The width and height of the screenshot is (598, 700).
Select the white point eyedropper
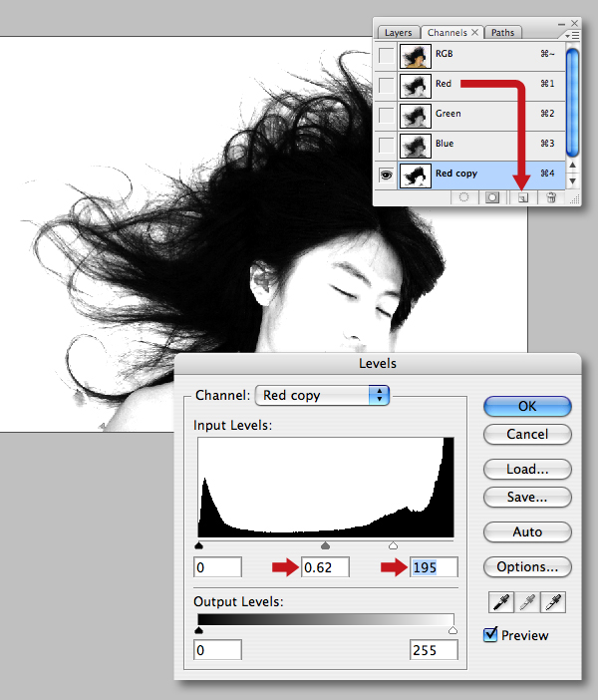[x=553, y=602]
